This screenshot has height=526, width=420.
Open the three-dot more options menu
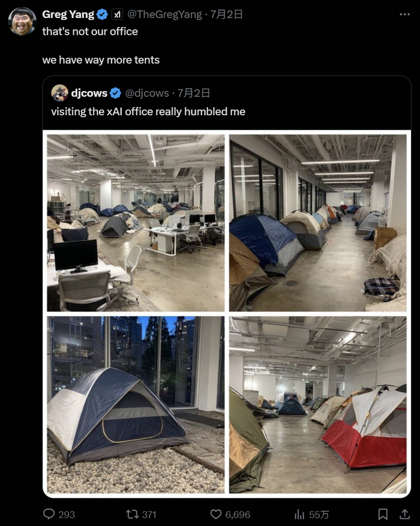point(404,14)
